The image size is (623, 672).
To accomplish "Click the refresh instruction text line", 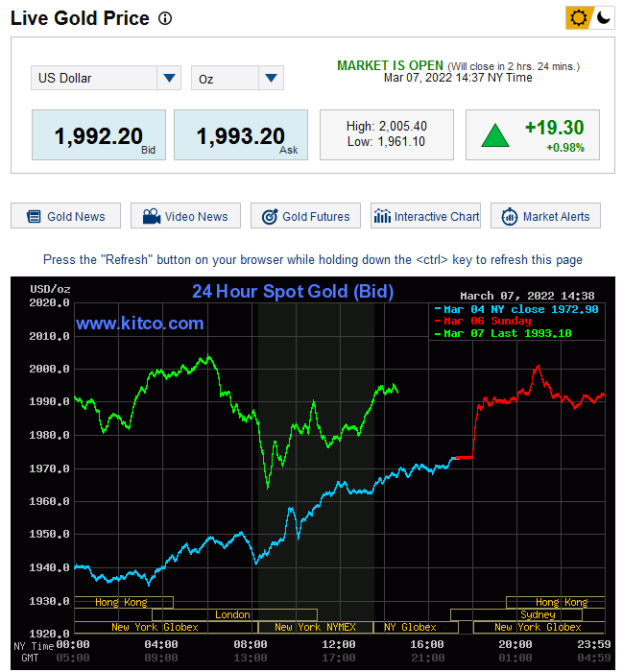I will [313, 260].
